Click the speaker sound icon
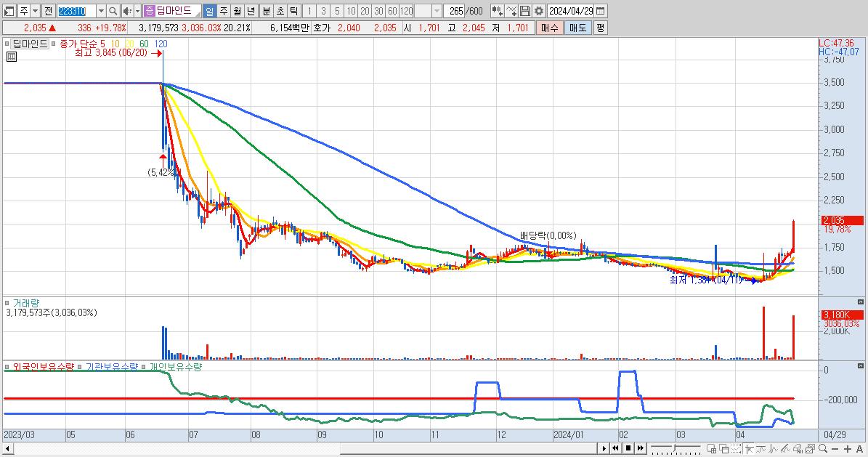 point(127,11)
